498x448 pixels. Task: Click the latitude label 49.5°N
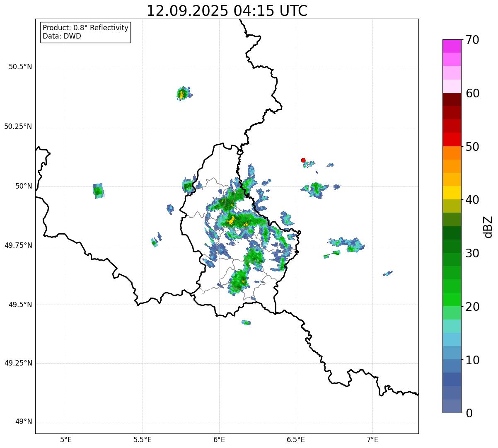(20, 305)
